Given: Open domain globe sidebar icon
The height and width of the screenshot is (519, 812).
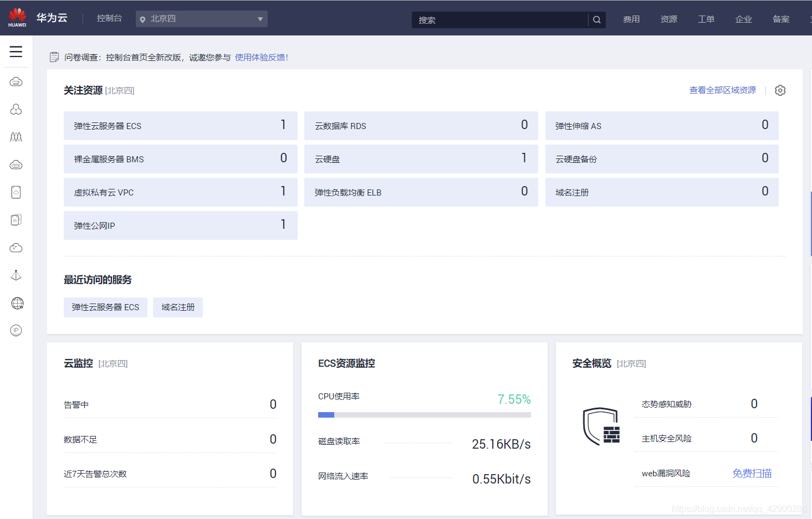Looking at the screenshot, I should click(x=17, y=303).
